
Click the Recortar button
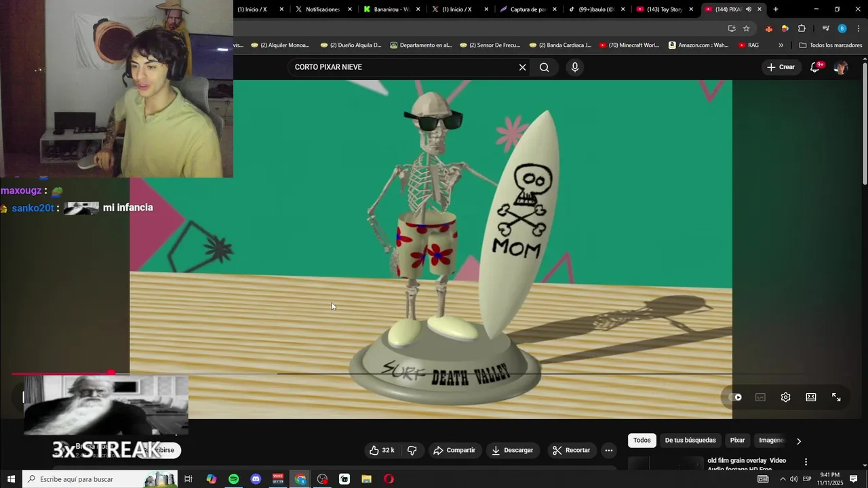click(572, 450)
